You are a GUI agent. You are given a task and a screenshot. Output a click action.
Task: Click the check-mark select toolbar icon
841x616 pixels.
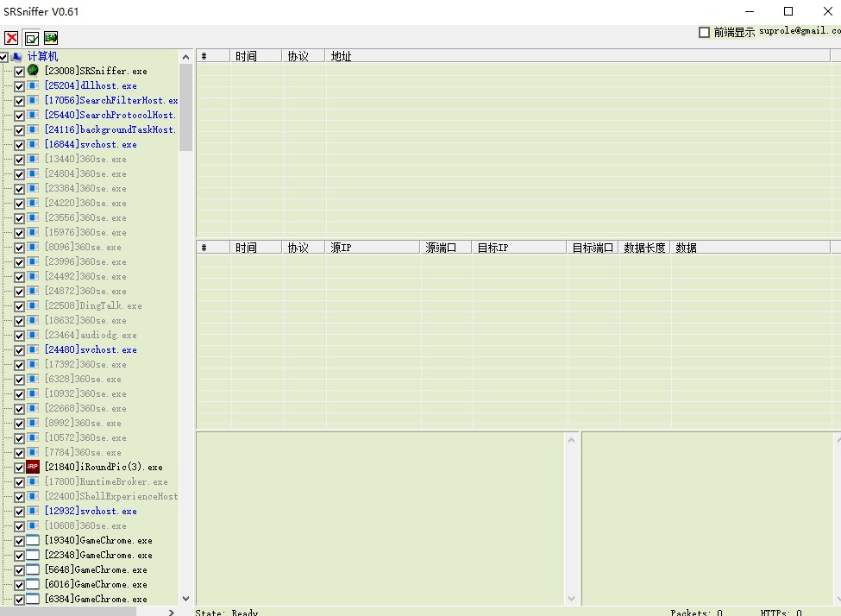pos(32,38)
